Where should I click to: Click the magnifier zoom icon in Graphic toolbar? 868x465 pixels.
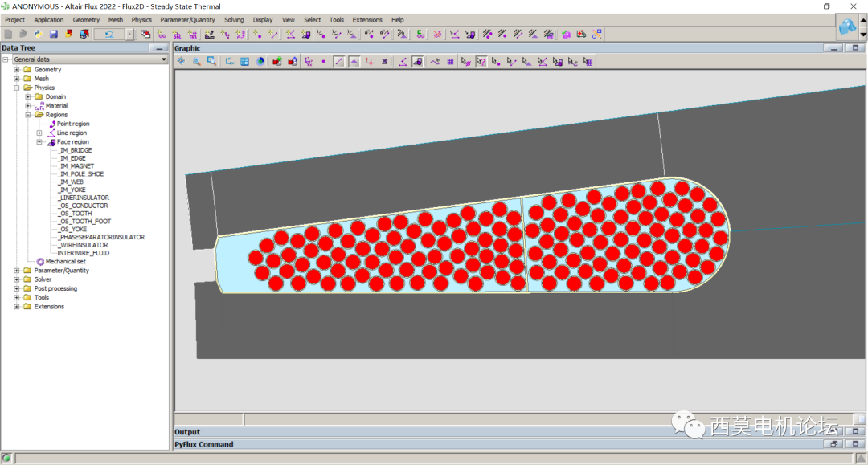point(196,61)
